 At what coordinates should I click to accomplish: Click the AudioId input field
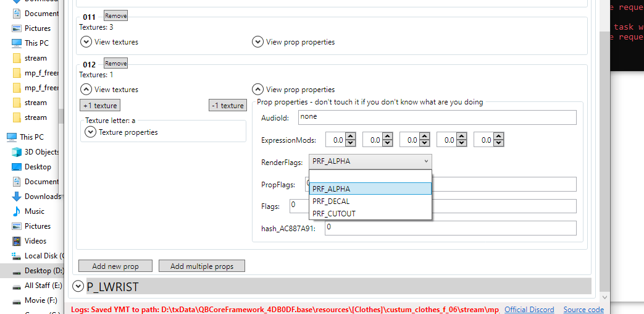tap(437, 117)
